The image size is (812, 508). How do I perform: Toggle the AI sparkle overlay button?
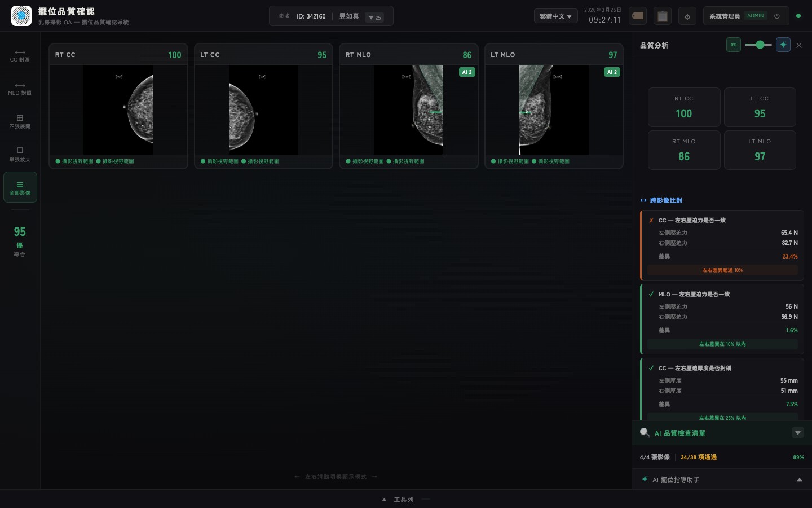[783, 45]
